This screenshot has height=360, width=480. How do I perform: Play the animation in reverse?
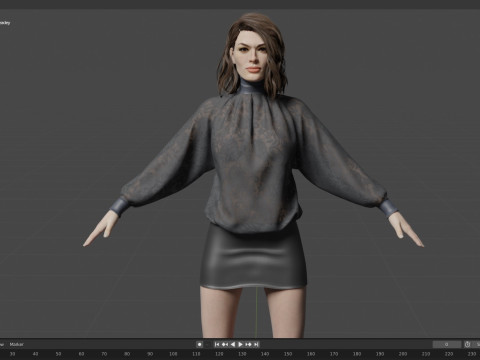coord(233,344)
